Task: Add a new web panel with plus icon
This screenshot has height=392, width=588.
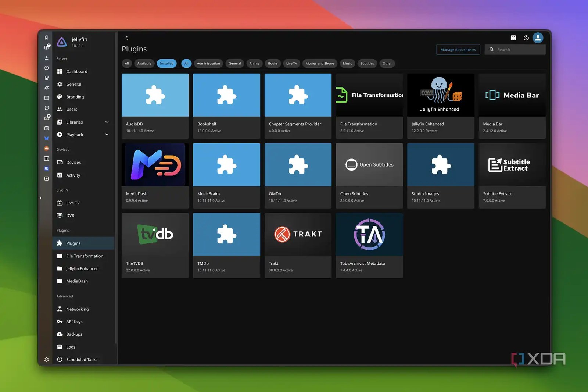Action: pos(46,178)
